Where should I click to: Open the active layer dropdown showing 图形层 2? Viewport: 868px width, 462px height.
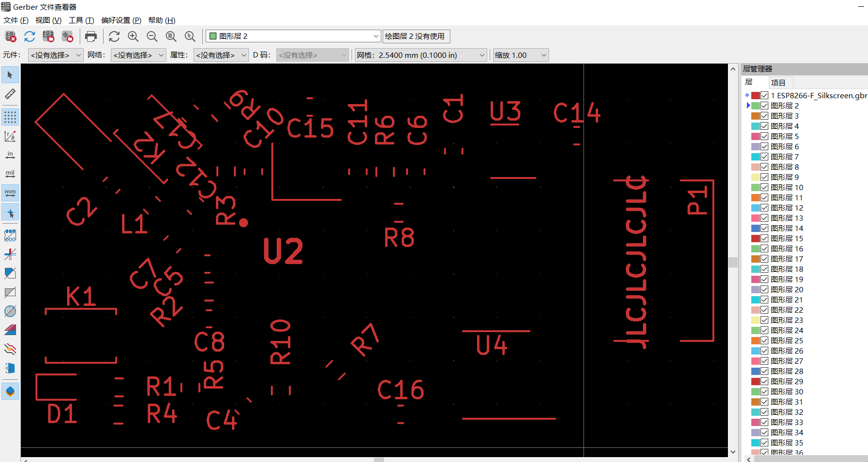point(375,36)
